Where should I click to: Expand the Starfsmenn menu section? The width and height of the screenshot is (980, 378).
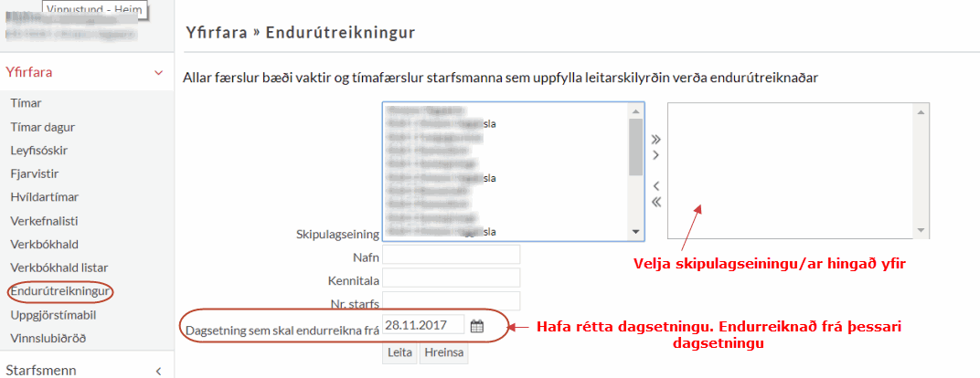pyautogui.click(x=158, y=371)
